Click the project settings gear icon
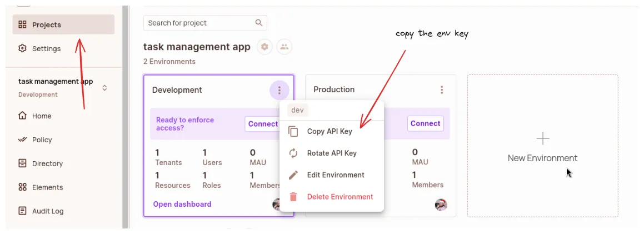 [264, 47]
